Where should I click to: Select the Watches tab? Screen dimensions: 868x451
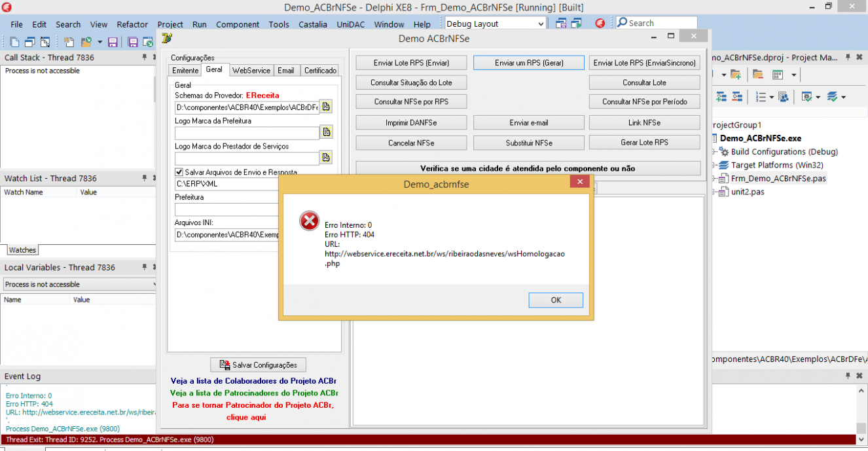pyautogui.click(x=22, y=250)
